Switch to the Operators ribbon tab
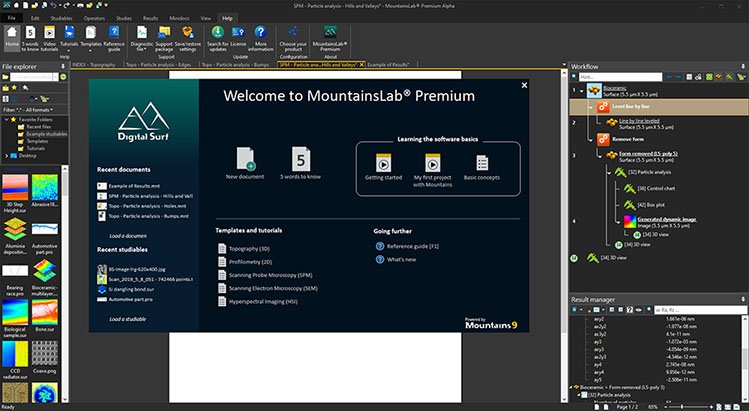Viewport: 749px width, 411px height. [x=94, y=18]
